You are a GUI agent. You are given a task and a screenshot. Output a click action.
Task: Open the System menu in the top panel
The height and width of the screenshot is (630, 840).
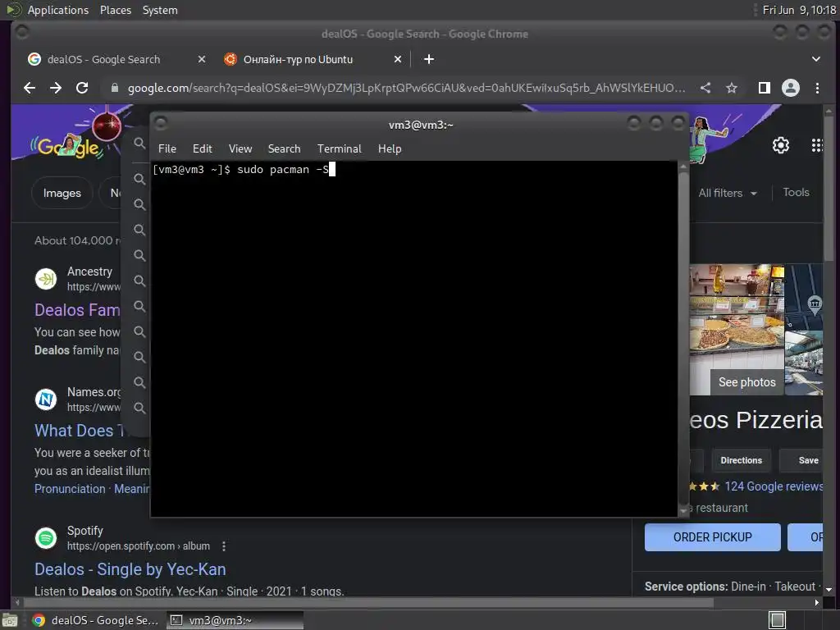click(160, 10)
